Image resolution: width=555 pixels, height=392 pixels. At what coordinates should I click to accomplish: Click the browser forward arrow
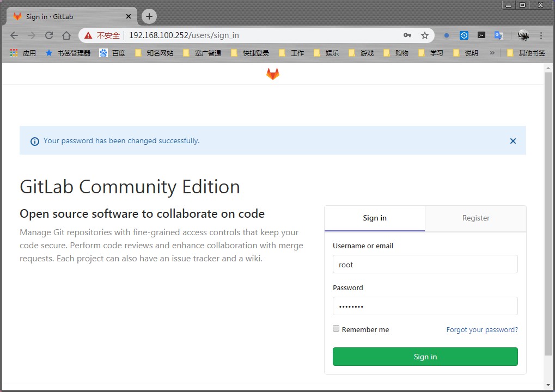click(32, 35)
